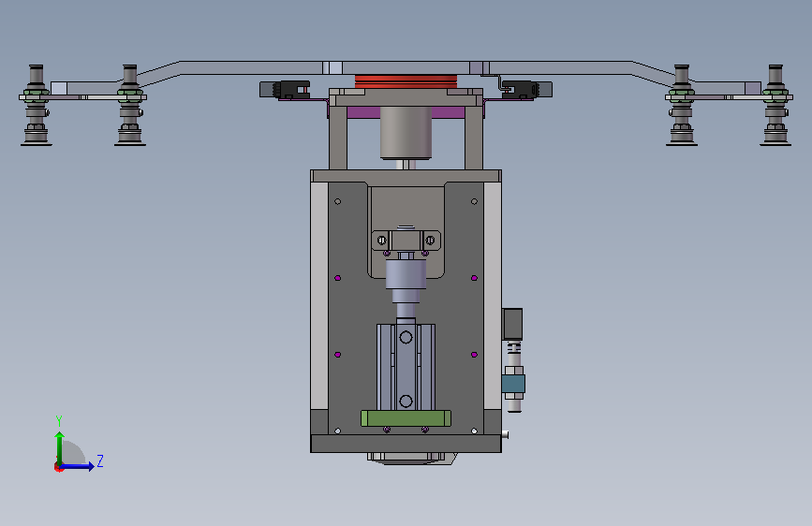This screenshot has height=526, width=812.
Task: Select the teal fitting on the side
Action: click(x=513, y=384)
